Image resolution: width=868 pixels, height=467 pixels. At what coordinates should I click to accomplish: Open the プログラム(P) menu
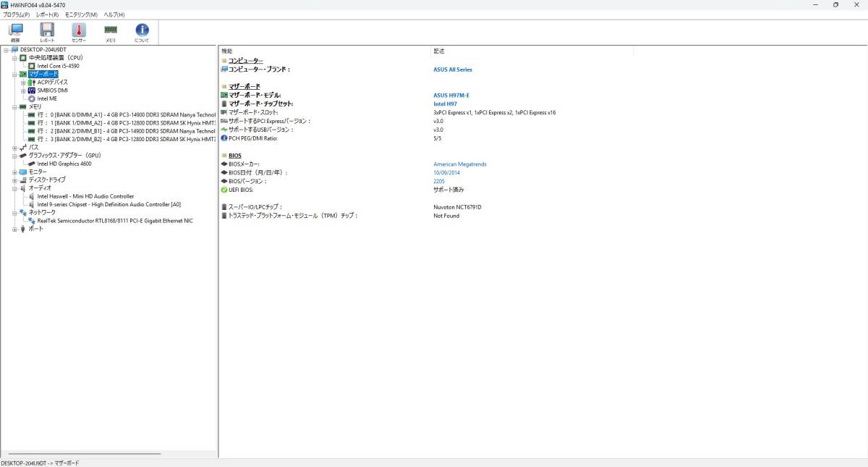pyautogui.click(x=17, y=14)
